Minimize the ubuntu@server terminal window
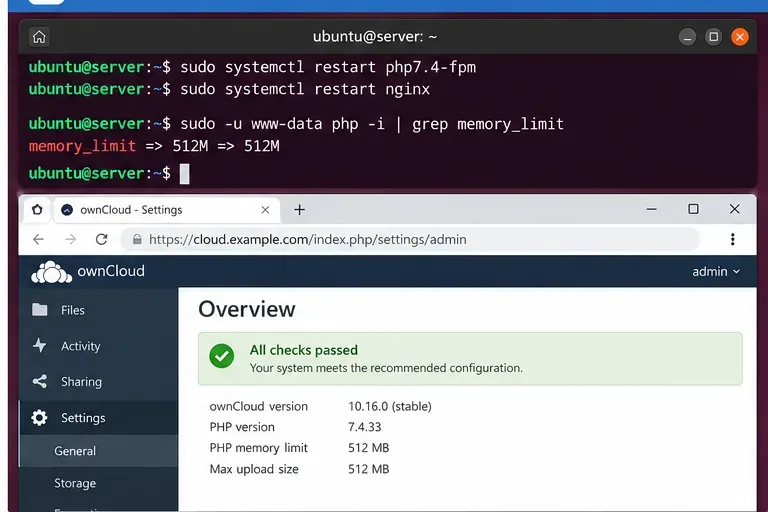 click(687, 37)
